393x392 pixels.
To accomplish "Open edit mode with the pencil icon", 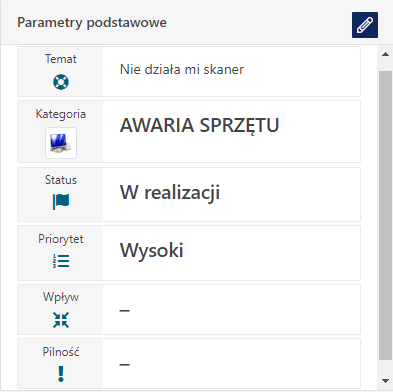I will [x=365, y=25].
